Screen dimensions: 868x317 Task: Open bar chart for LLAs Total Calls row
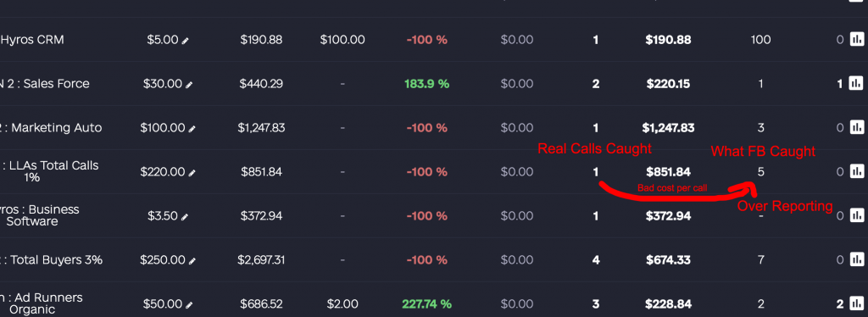pyautogui.click(x=856, y=171)
